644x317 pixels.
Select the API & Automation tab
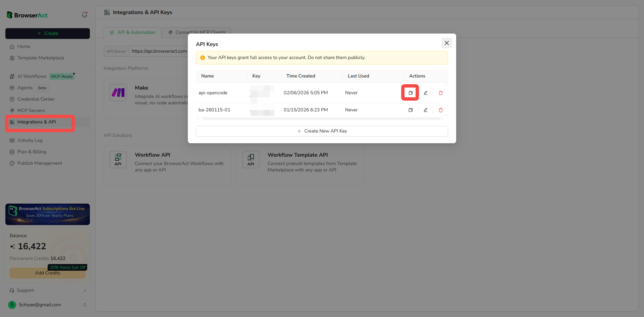pos(132,32)
